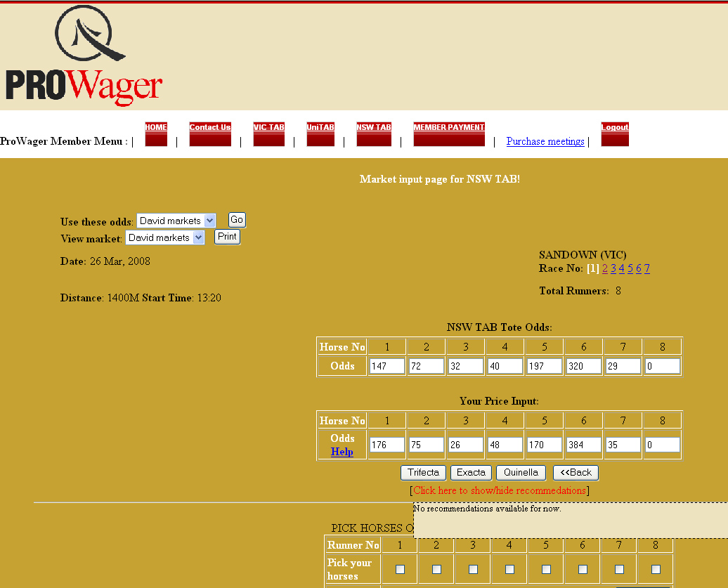Click the Purchase meetings link
Viewport: 728px width, 588px height.
tap(545, 141)
